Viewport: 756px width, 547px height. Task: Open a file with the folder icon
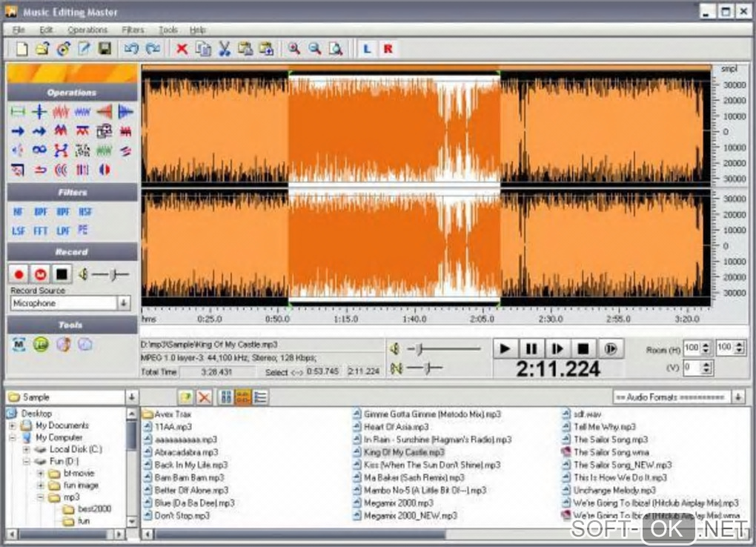(x=43, y=49)
